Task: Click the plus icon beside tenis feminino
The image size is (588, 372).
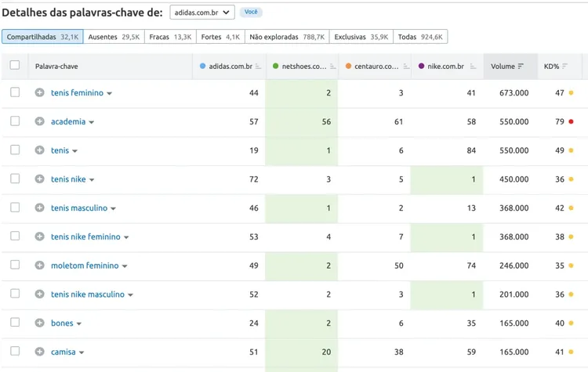Action: 39,92
